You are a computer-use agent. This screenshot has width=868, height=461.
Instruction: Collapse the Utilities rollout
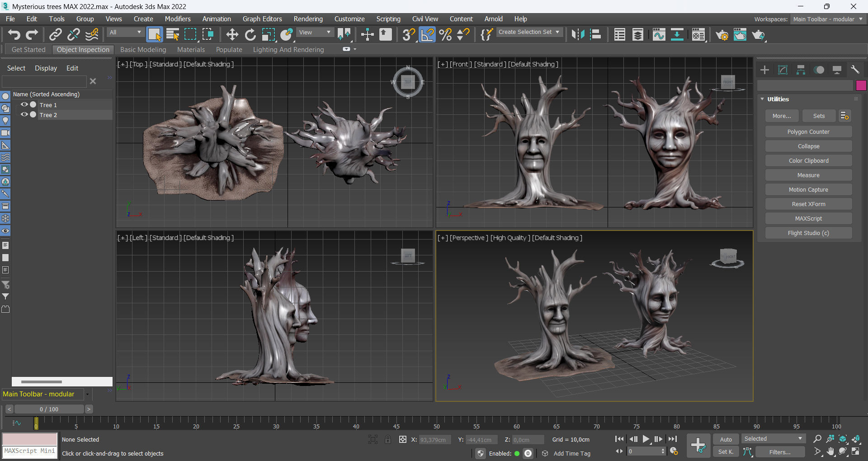(762, 99)
